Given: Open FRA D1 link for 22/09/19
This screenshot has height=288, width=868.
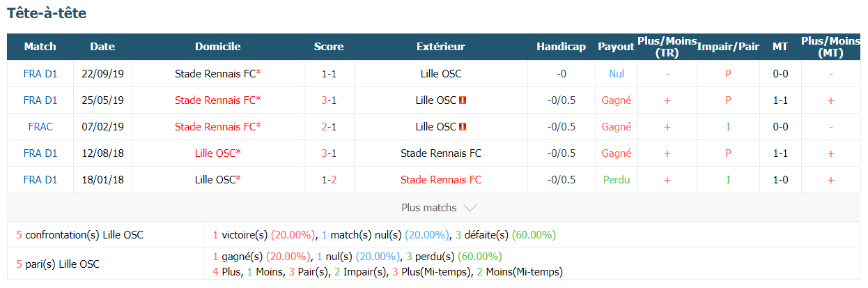Looking at the screenshot, I should coord(40,74).
